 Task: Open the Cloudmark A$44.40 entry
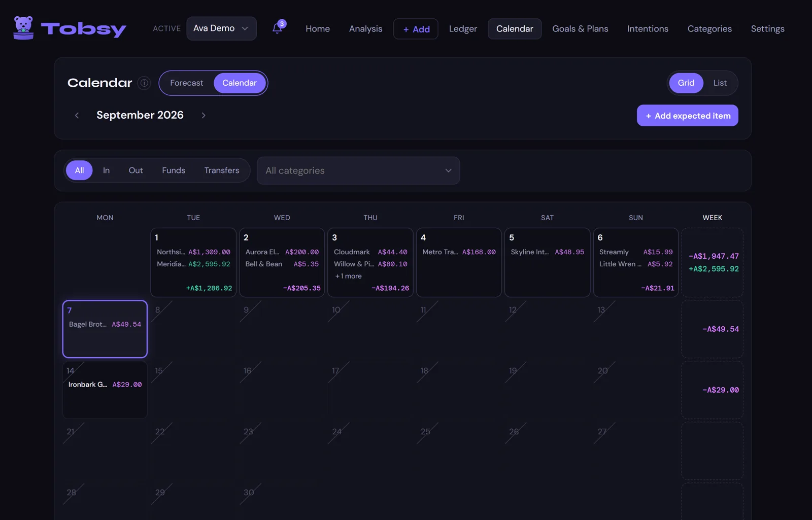click(x=370, y=252)
